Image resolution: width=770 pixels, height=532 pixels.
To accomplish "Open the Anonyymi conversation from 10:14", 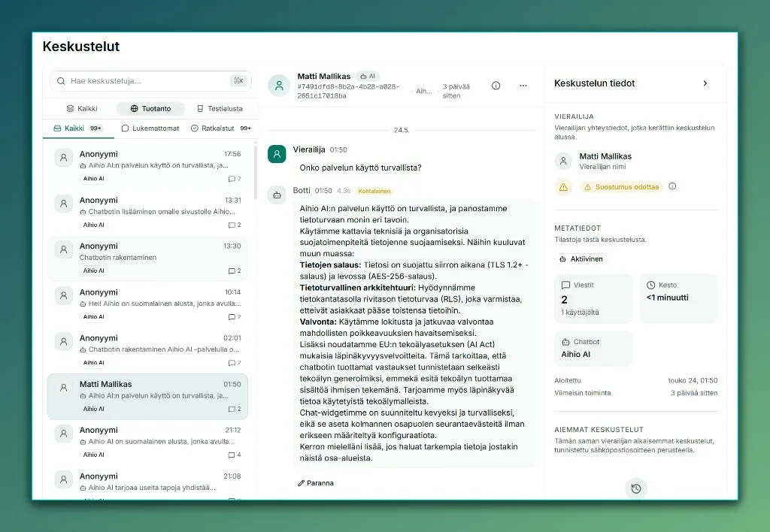I will tap(148, 304).
